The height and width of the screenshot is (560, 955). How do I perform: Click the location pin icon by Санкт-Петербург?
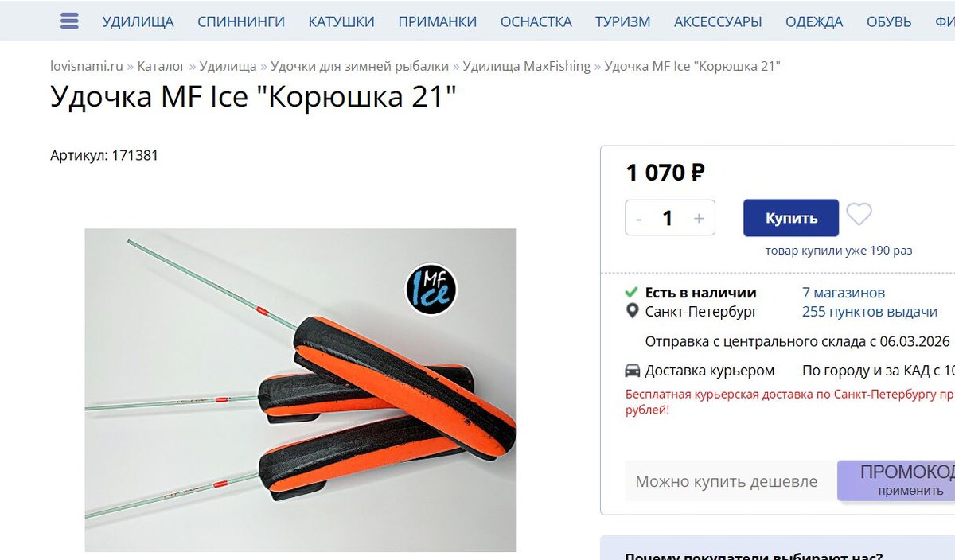point(633,311)
